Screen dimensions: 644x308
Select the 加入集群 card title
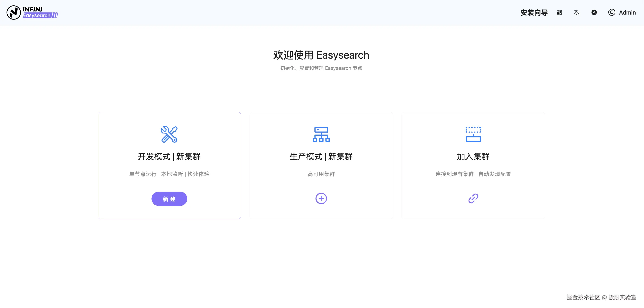coord(473,157)
